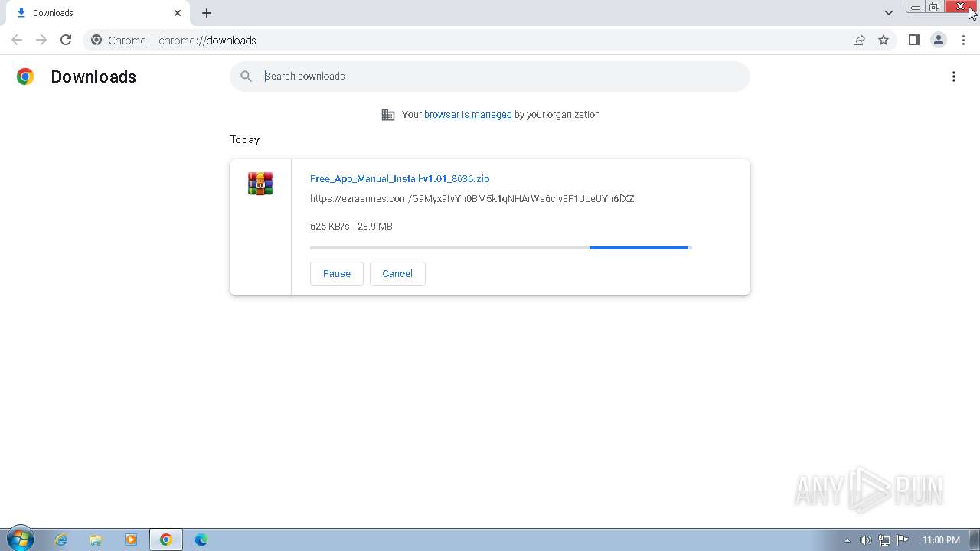Click the 11:00 PM taskbar clock
The height and width of the screenshot is (551, 980).
click(941, 540)
